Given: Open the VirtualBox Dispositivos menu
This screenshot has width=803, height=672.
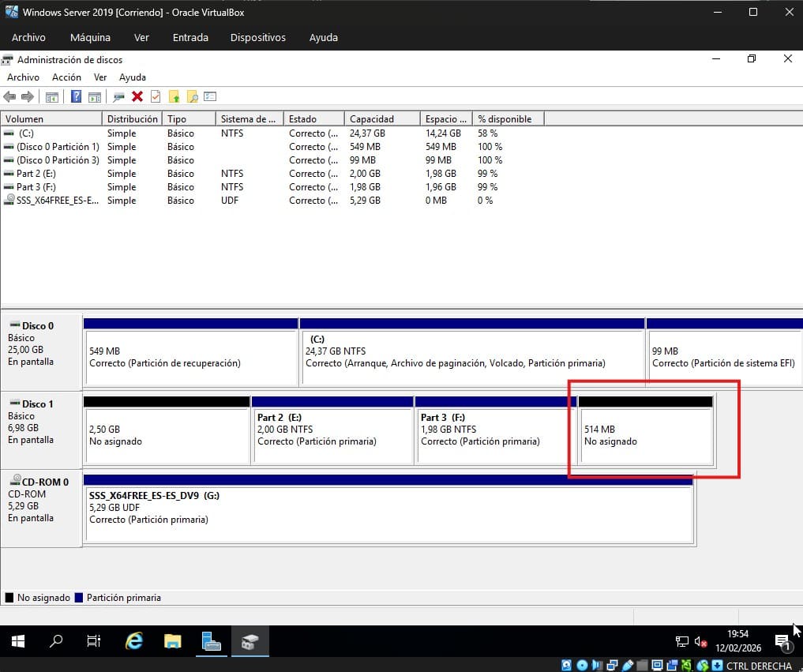Looking at the screenshot, I should pyautogui.click(x=258, y=37).
